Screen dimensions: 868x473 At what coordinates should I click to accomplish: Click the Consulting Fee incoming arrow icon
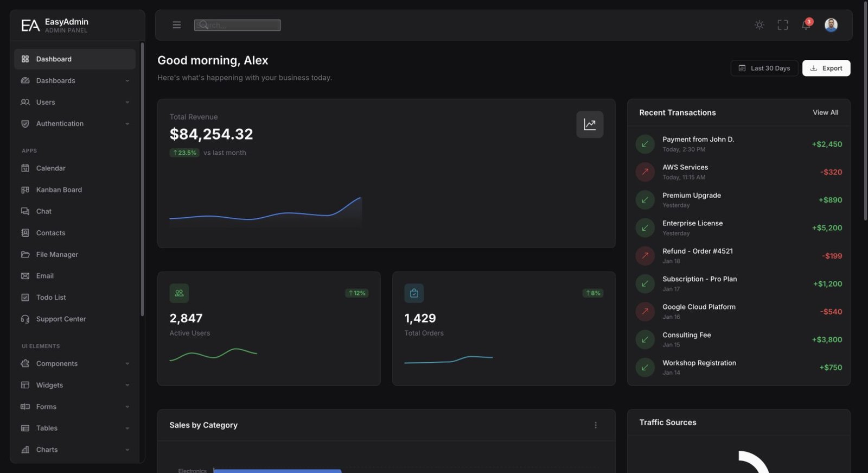coord(645,340)
